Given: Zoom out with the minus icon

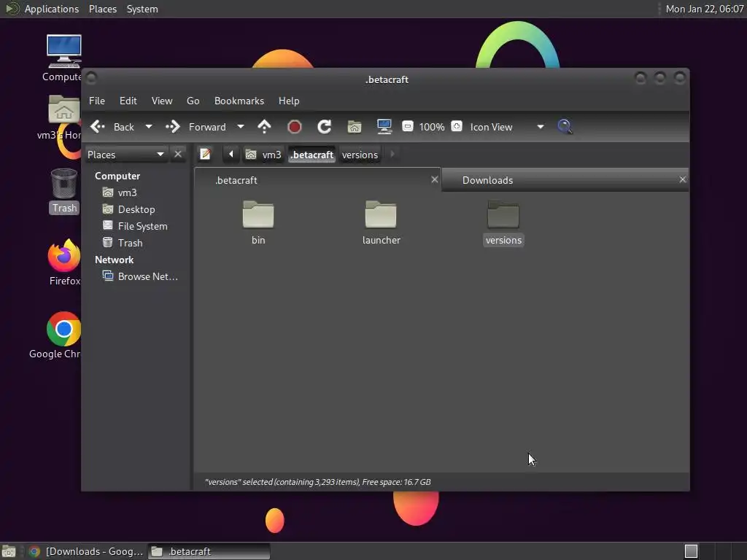Looking at the screenshot, I should (x=407, y=126).
